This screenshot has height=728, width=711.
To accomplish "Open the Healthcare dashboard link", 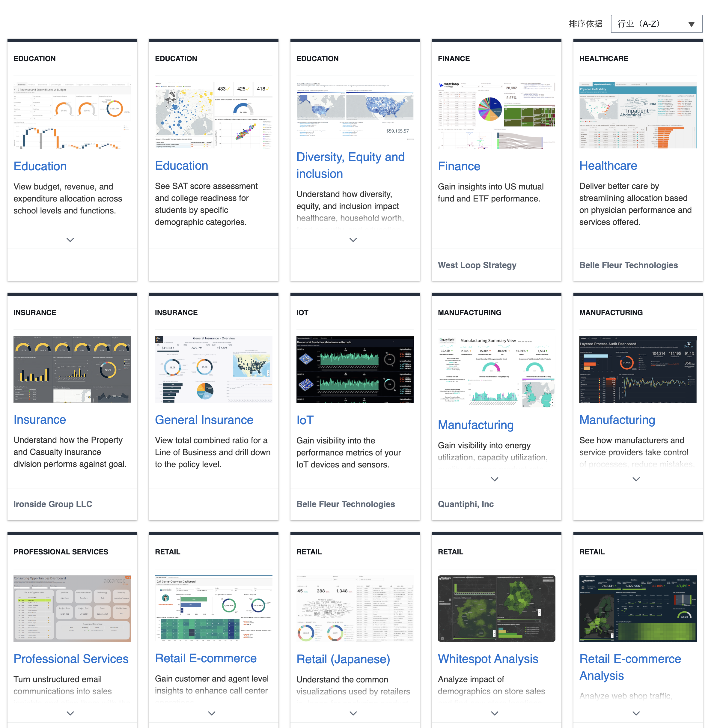I will click(x=608, y=166).
